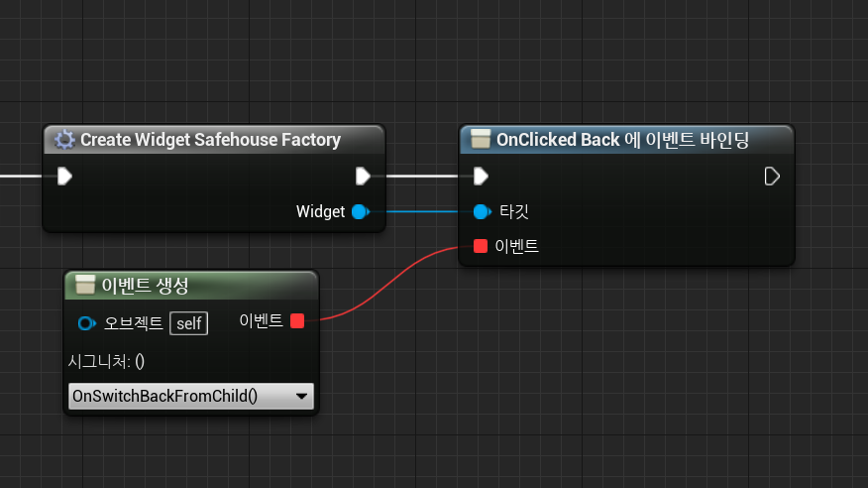Viewport: 868px width, 488px height.
Task: Click the 타깃 pin label
Action: [x=513, y=211]
